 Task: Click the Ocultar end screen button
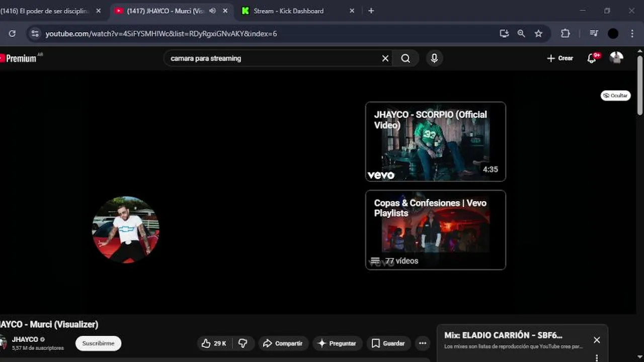615,96
